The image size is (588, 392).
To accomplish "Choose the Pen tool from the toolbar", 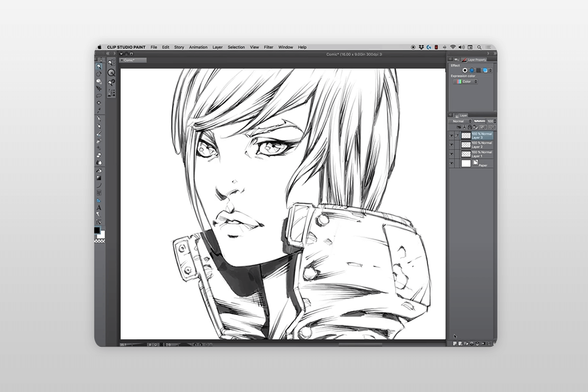I will pyautogui.click(x=98, y=119).
